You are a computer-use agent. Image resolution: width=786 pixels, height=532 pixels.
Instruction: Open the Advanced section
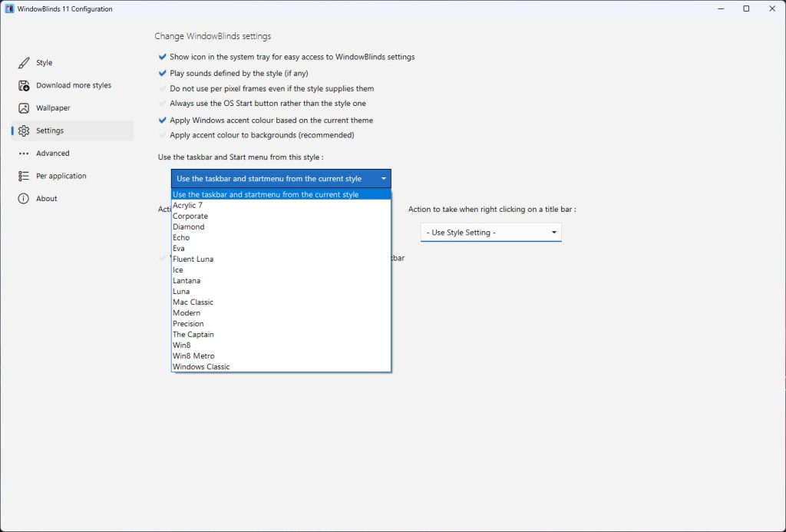pyautogui.click(x=72, y=154)
